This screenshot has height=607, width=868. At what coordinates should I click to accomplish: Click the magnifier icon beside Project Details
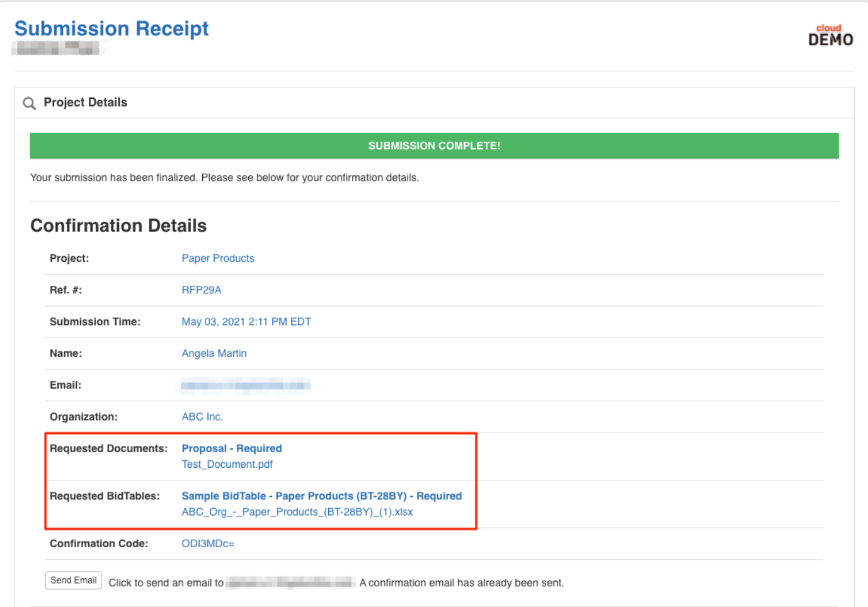click(x=29, y=103)
